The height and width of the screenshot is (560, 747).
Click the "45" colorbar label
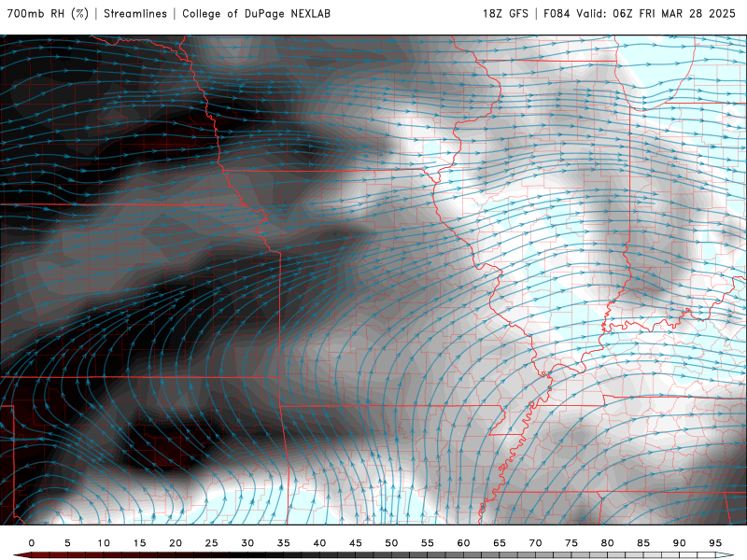356,543
